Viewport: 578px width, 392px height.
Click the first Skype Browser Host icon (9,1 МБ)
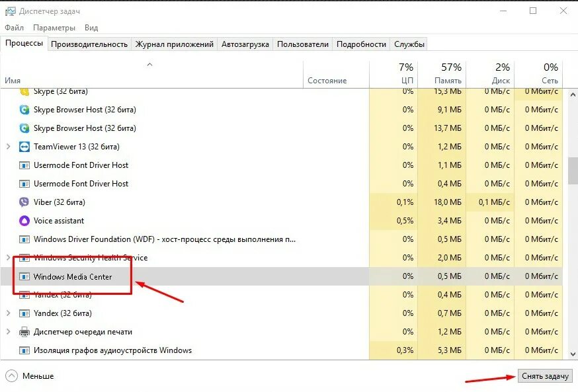click(x=24, y=110)
